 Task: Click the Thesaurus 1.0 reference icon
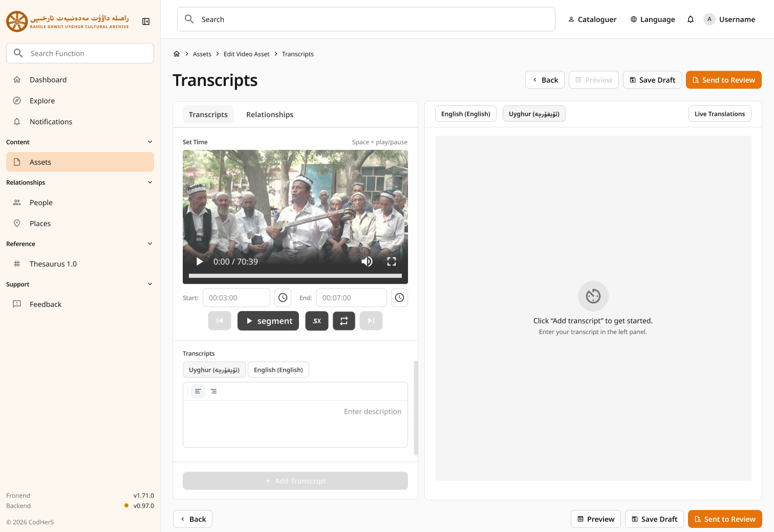pos(17,263)
